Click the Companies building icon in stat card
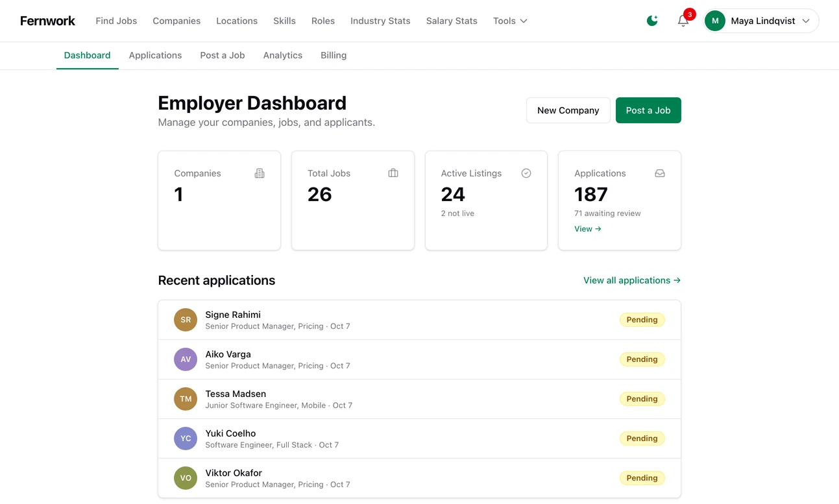 [x=260, y=173]
